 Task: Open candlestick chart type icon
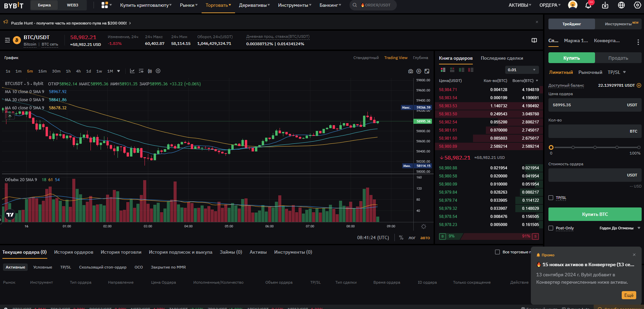(150, 71)
